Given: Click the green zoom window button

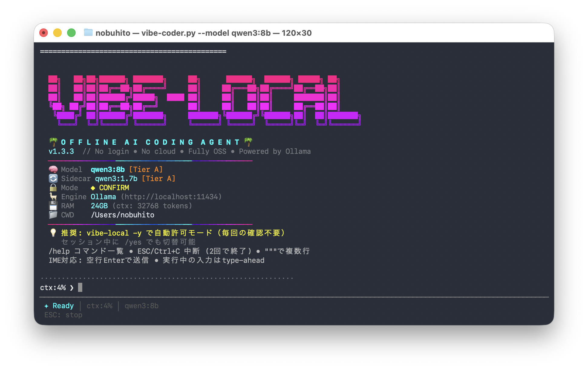Looking at the screenshot, I should (x=71, y=33).
